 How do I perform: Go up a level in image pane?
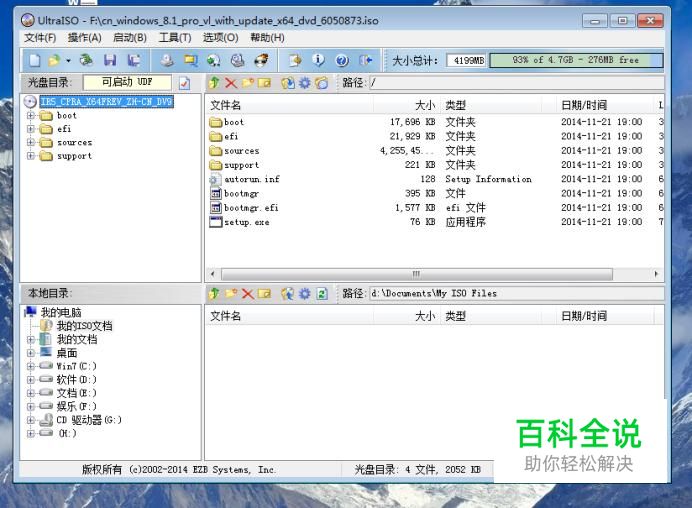(214, 83)
